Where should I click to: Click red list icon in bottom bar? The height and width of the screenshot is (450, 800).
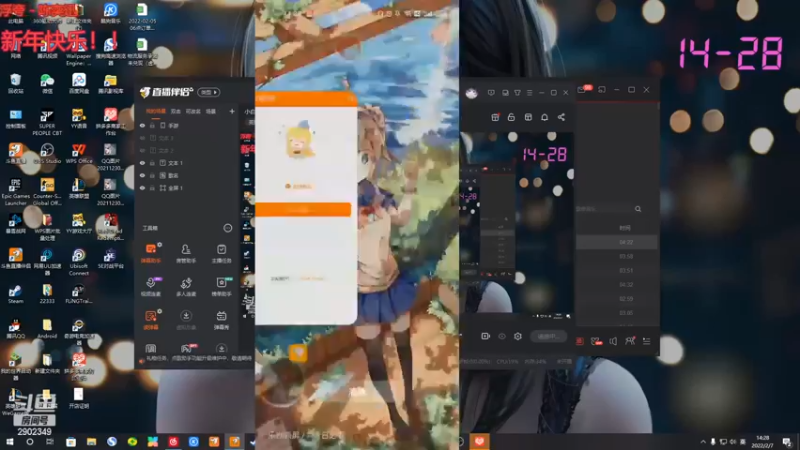click(580, 341)
